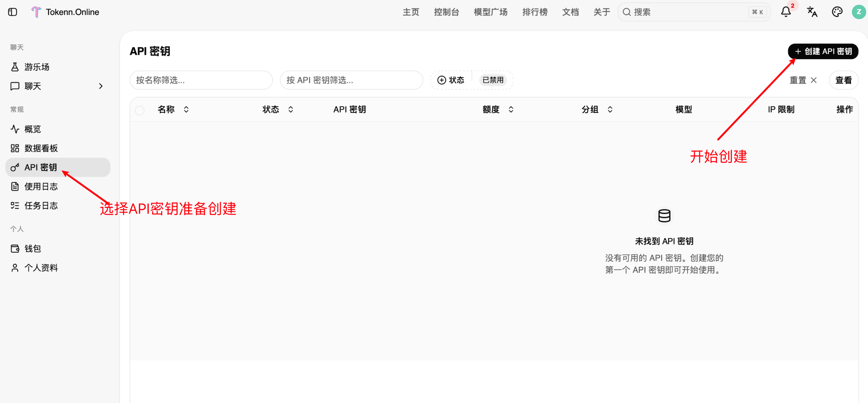Image resolution: width=868 pixels, height=403 pixels.
Task: Open 任务日志 task logs
Action: tap(58, 206)
